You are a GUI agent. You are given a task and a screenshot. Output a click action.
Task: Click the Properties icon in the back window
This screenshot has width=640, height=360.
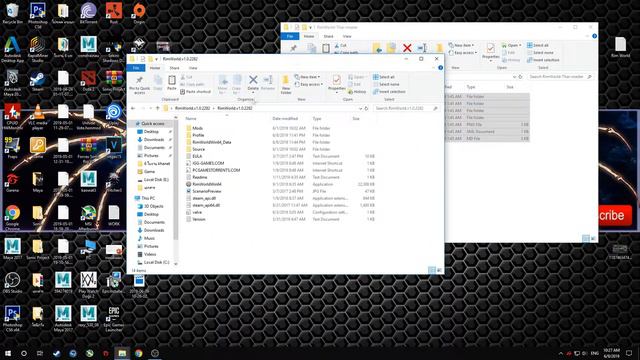(x=490, y=49)
